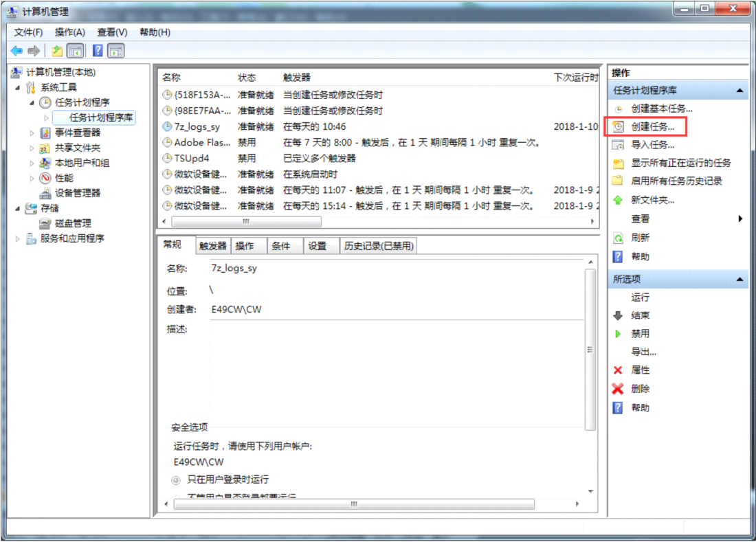Click the 设备管理器 icon in tree

[45, 193]
